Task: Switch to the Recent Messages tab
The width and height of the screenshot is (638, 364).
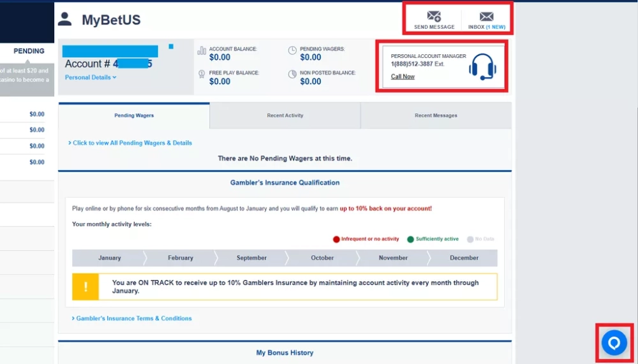Action: [x=436, y=115]
